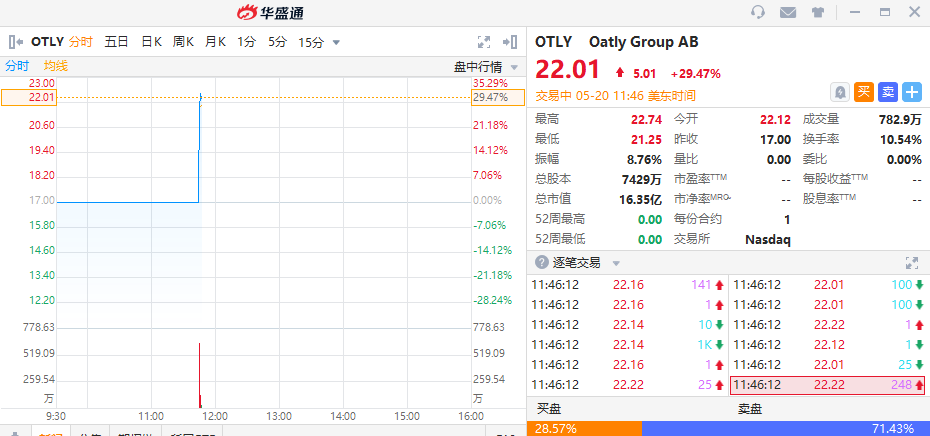
Task: Click the OTLY ticker in chart toolbar
Action: click(47, 42)
